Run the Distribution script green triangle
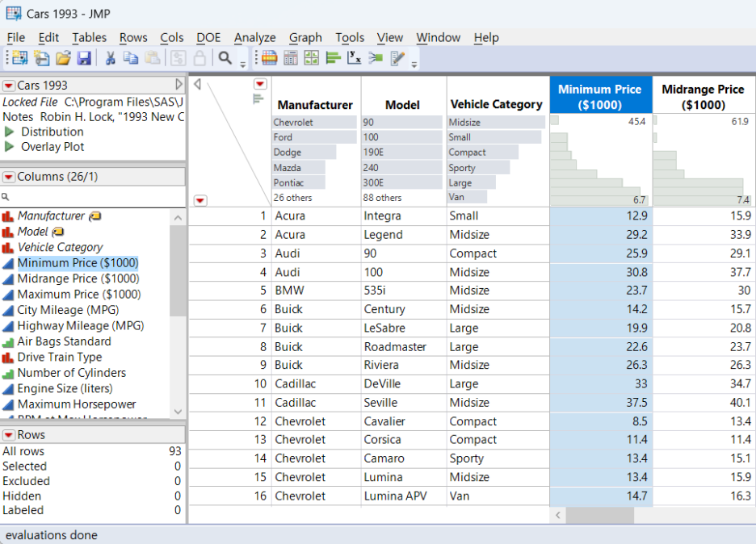Viewport: 756px width, 544px height. pos(9,132)
